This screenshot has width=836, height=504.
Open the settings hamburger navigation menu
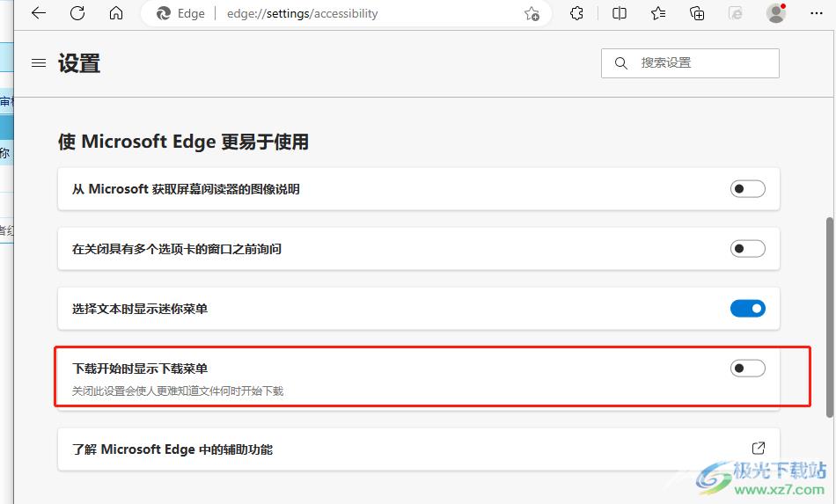(39, 62)
